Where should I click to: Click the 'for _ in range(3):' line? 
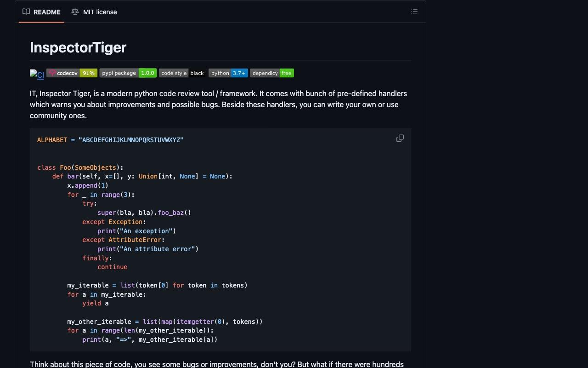(101, 195)
